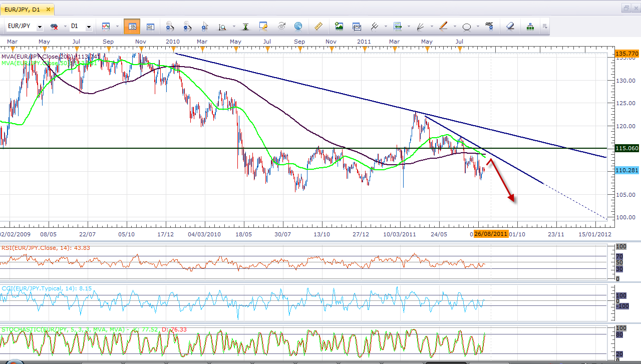Viewport: 641px width, 364px height.
Task: Click the 135.770 orange price label
Action: tap(627, 53)
